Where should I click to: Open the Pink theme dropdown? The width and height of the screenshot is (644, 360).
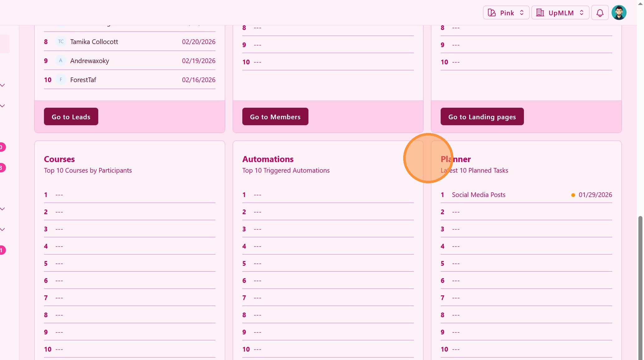(506, 13)
